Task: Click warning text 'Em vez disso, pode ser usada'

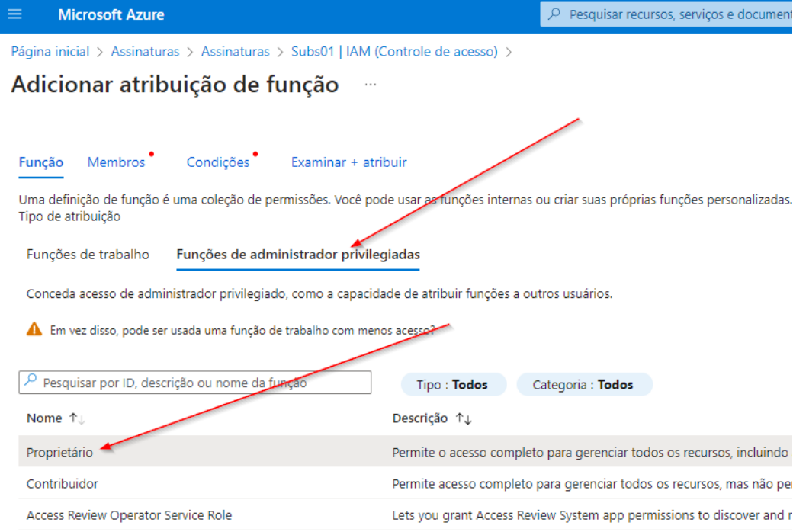Action: pos(242,331)
